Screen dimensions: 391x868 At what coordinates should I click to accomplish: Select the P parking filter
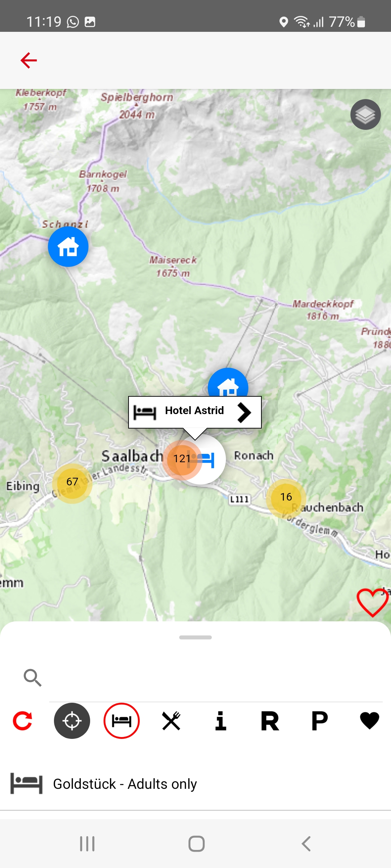(x=320, y=721)
